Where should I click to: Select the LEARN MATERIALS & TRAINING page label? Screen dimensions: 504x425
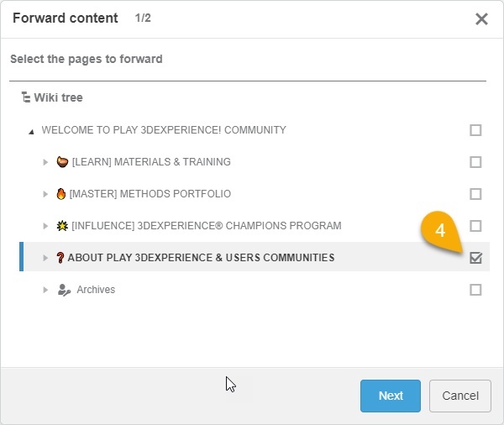(151, 162)
